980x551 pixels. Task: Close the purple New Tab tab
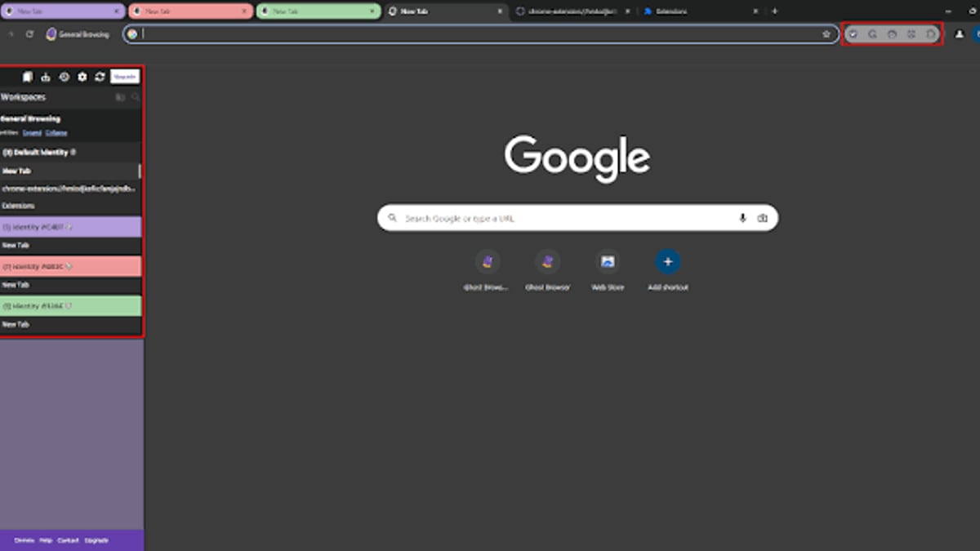(115, 11)
